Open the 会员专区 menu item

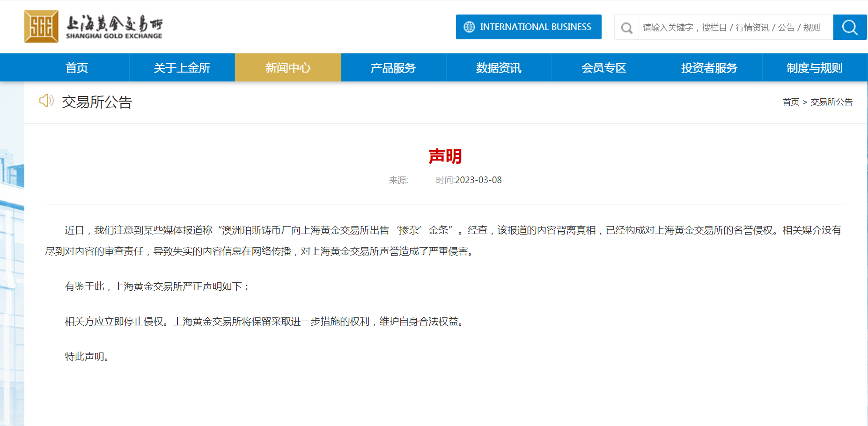coord(604,68)
